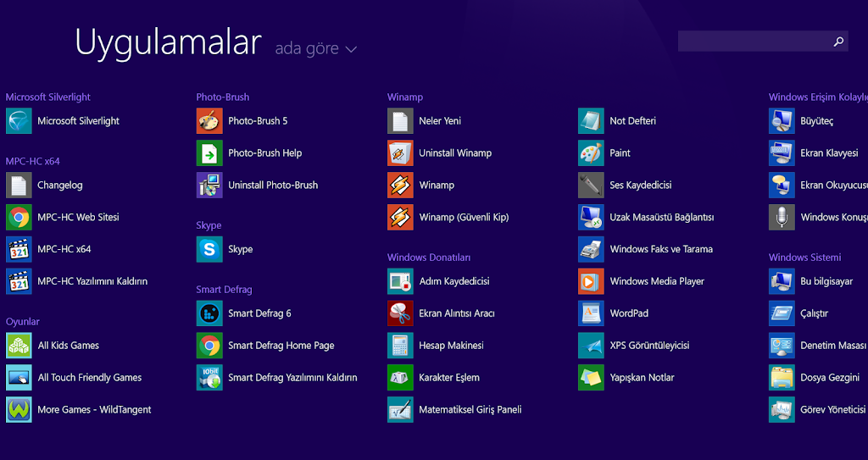Select the Smart Defrag group header
868x460 pixels.
coord(224,290)
